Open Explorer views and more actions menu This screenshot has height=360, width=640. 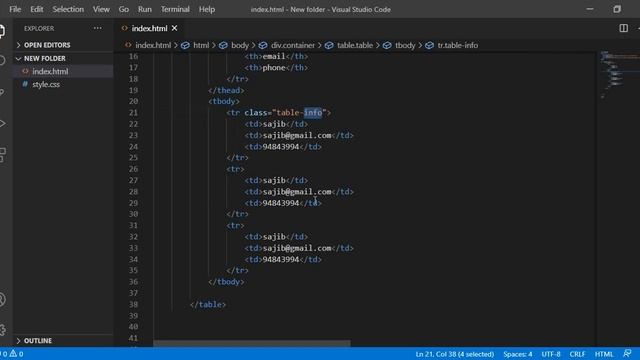(x=98, y=28)
